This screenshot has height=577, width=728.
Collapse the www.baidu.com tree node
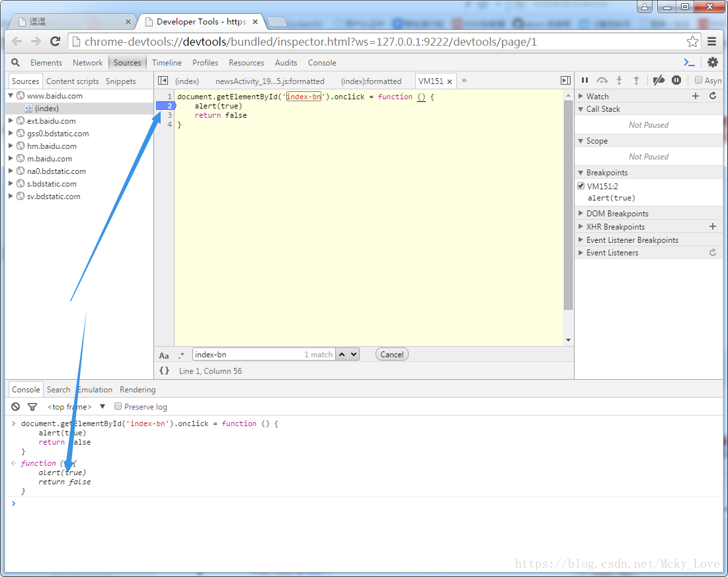click(x=10, y=95)
